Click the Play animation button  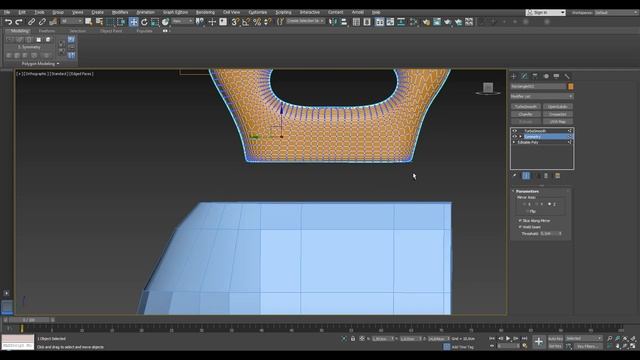508,339
